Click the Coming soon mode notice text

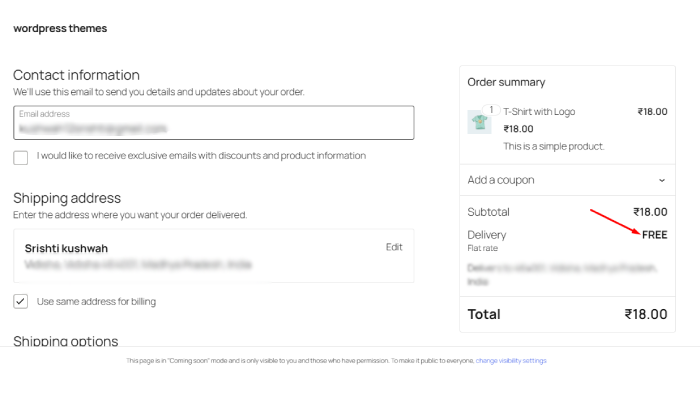(x=300, y=360)
